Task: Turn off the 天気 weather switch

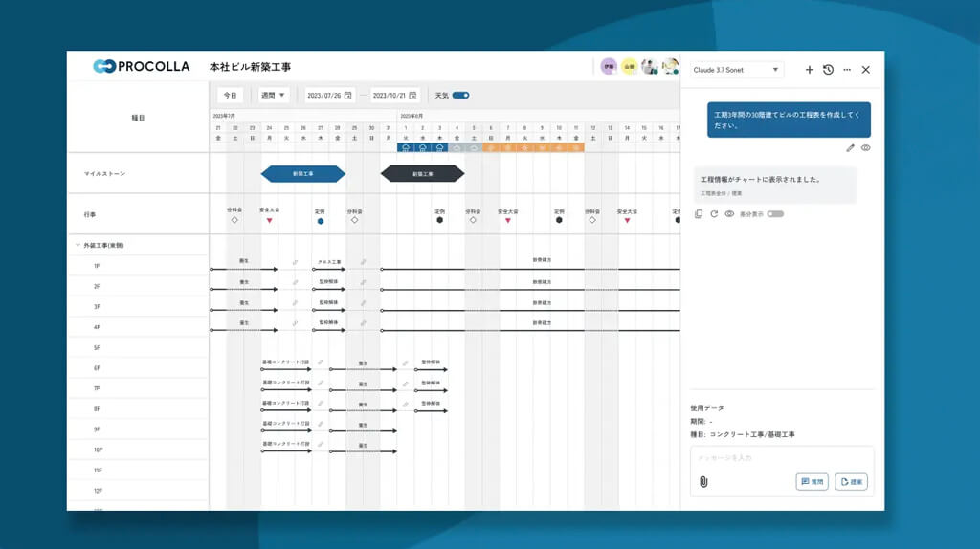Action: (x=461, y=96)
